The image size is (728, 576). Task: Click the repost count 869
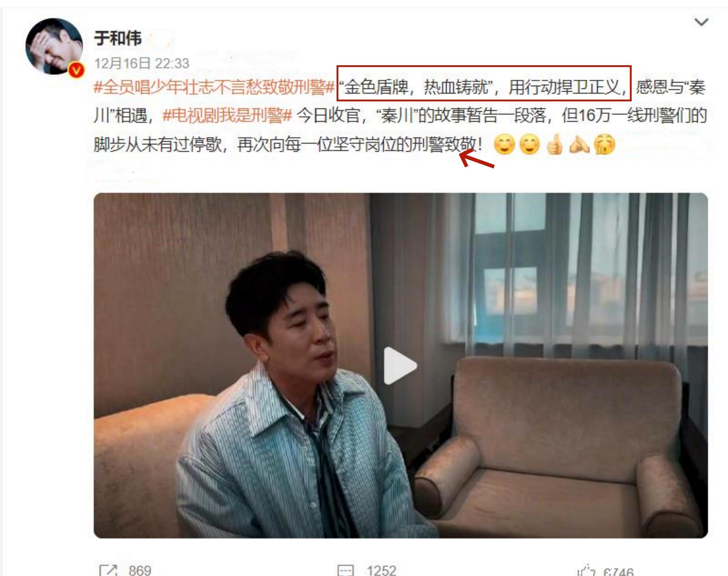(140, 570)
